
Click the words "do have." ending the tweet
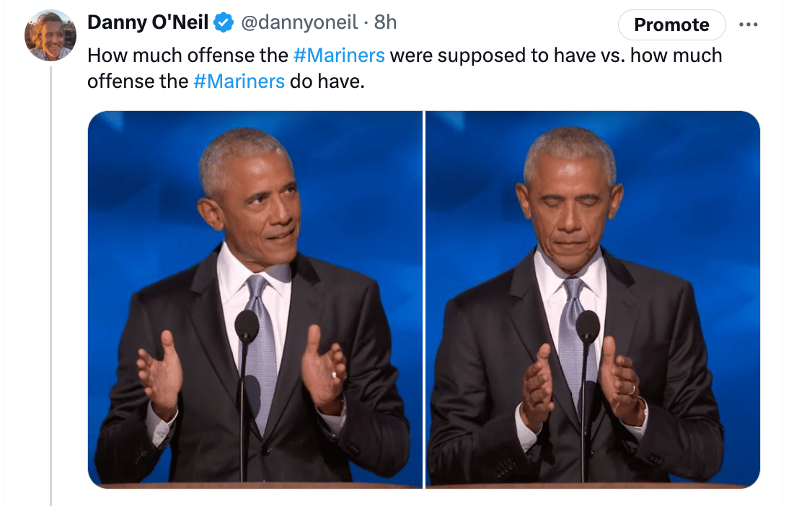click(327, 81)
